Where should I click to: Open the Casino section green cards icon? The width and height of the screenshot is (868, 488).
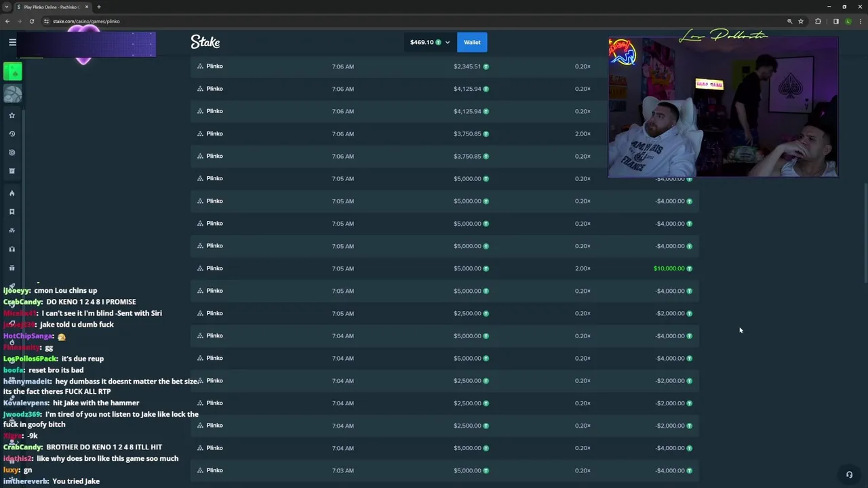pos(13,71)
